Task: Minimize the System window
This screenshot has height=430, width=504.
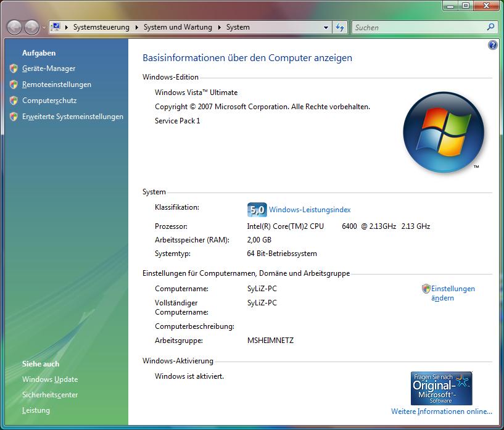Action: point(450,6)
